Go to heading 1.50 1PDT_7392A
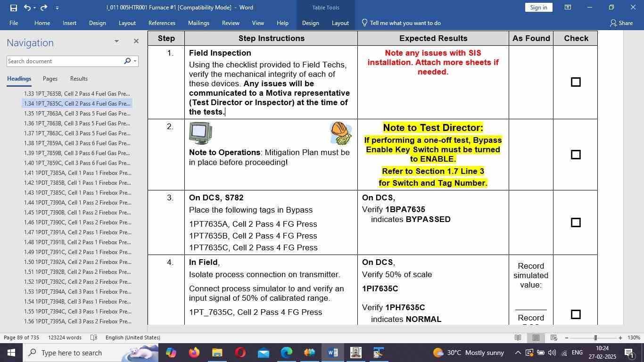This screenshot has width=644, height=362. point(77,262)
